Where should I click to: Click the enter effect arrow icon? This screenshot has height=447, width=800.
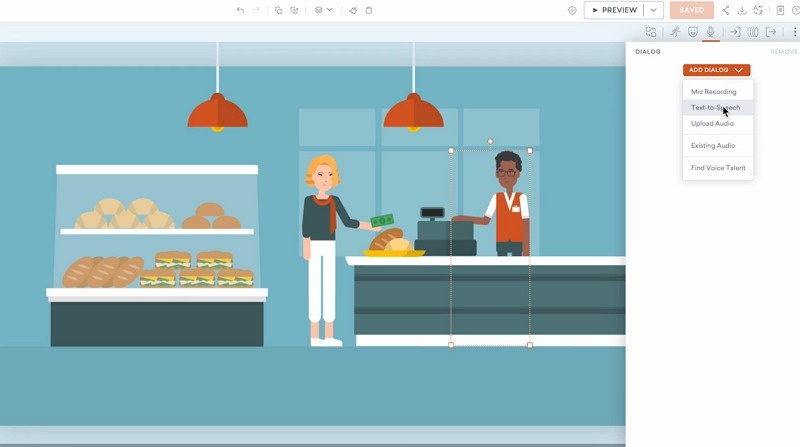point(735,32)
